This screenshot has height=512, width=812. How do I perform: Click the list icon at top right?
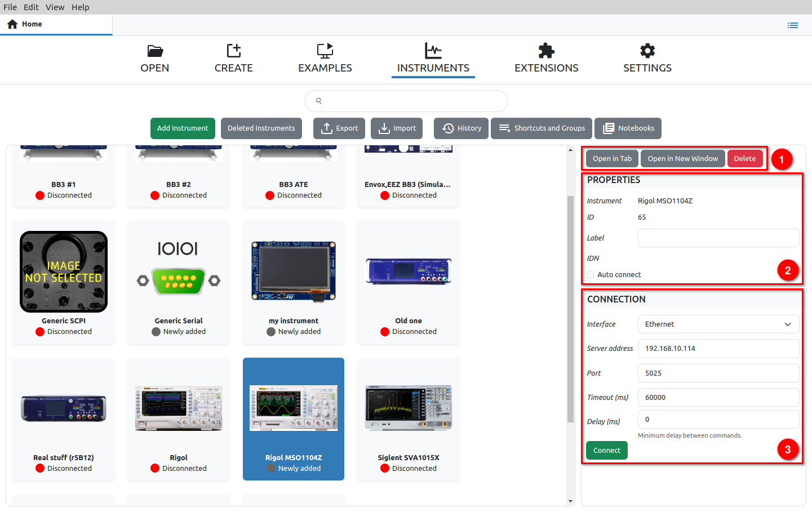click(793, 25)
